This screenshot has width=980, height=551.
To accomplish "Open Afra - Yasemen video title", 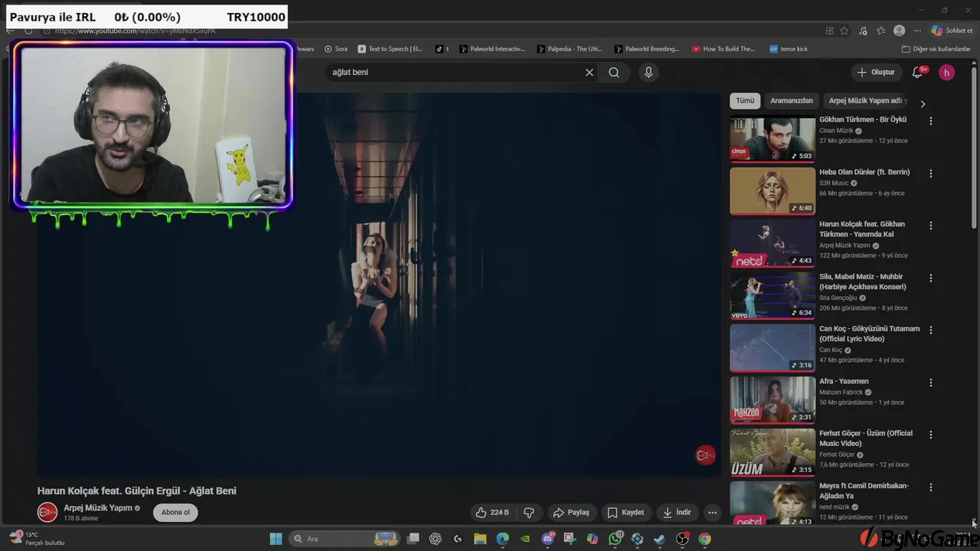I will pyautogui.click(x=844, y=381).
